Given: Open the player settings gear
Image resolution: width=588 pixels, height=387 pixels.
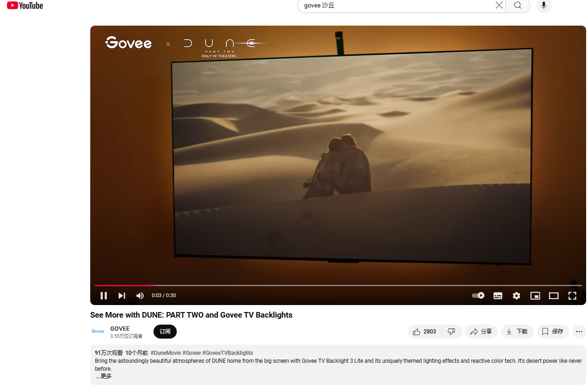Looking at the screenshot, I should click(516, 296).
